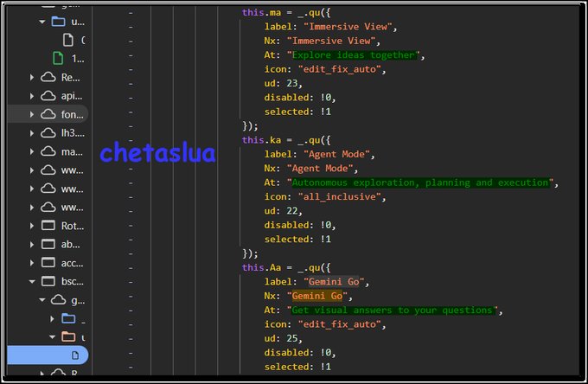Image resolution: width=588 pixels, height=384 pixels.
Task: Open the green document file 1...
Action: [x=58, y=58]
